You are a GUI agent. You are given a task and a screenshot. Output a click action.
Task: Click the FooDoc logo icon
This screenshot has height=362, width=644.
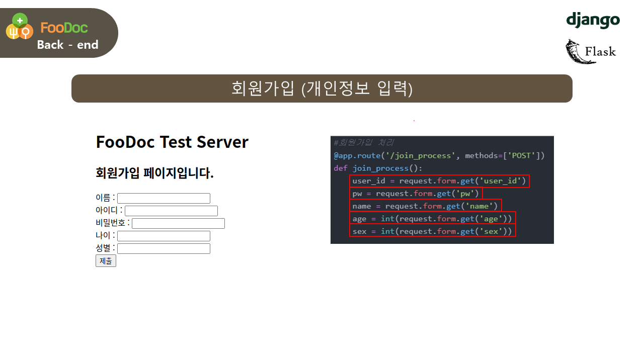click(x=20, y=27)
